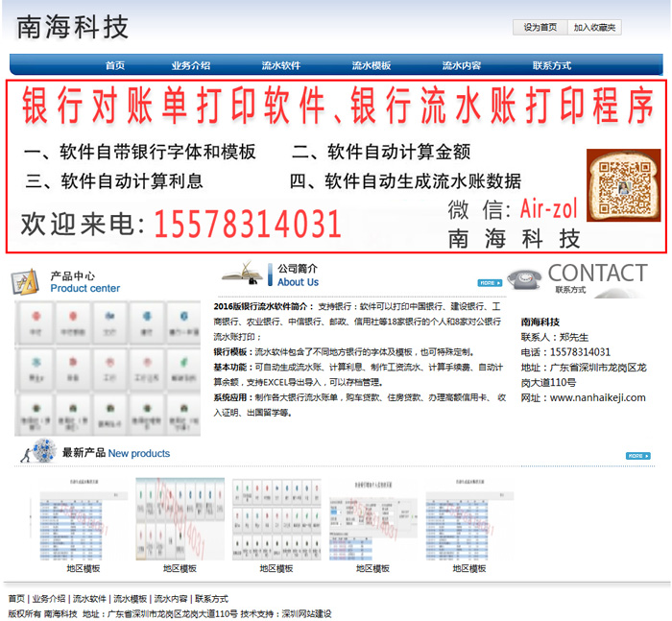Image resolution: width=672 pixels, height=621 pixels.
Task: Click the 设为首页 button
Action: coord(540,28)
